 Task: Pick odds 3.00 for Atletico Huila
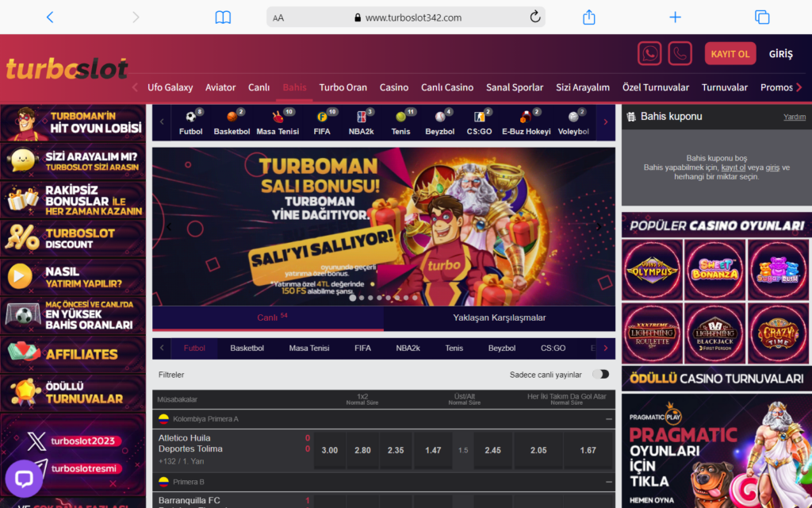pos(329,451)
